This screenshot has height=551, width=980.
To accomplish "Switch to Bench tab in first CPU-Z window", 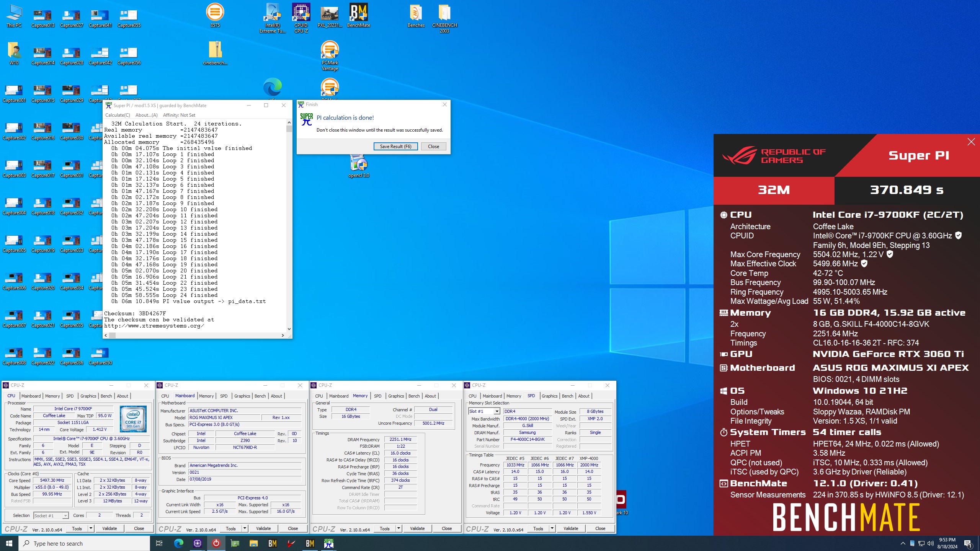I will [106, 396].
